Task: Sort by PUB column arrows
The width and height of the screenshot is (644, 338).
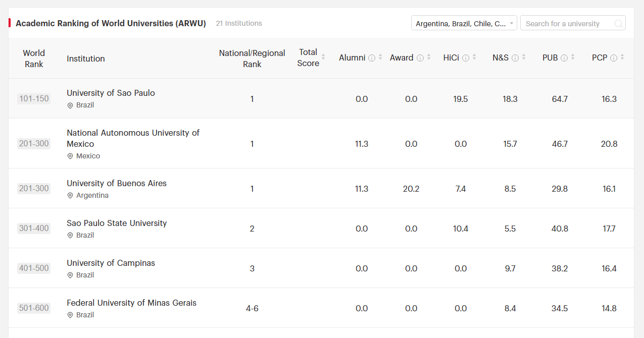Action: (x=573, y=58)
